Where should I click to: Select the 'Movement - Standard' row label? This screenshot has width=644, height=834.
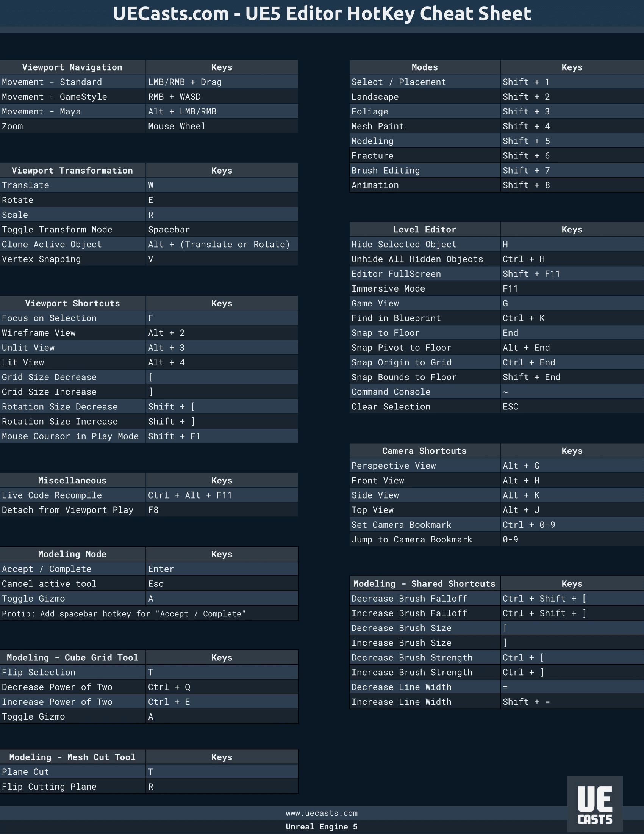72,82
